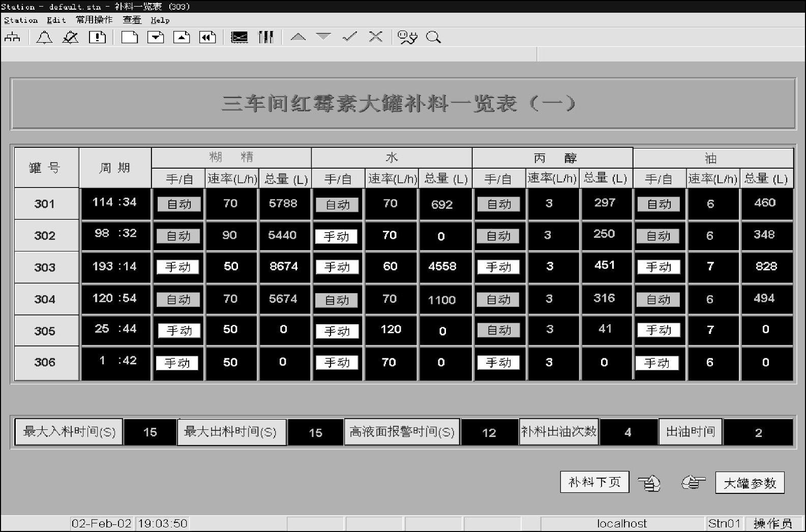The image size is (806, 532).
Task: Open the Edit menu
Action: coord(56,20)
